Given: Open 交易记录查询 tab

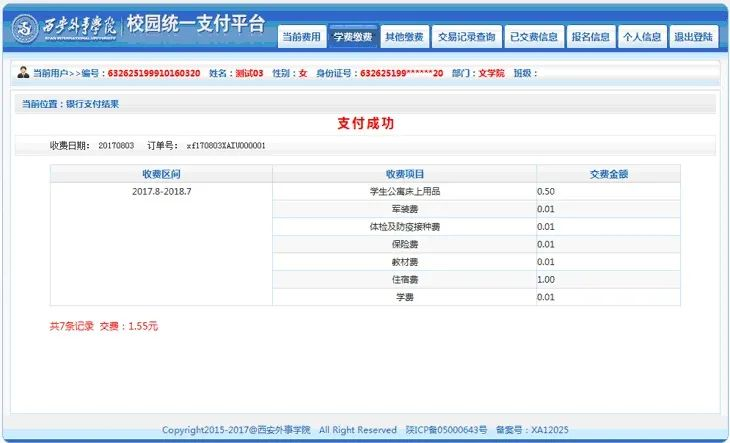Looking at the screenshot, I should coord(466,37).
